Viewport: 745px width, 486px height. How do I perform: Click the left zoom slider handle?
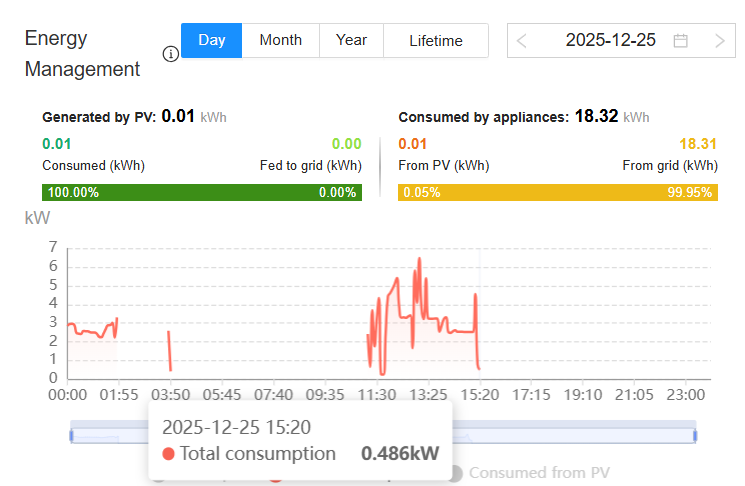click(x=71, y=435)
